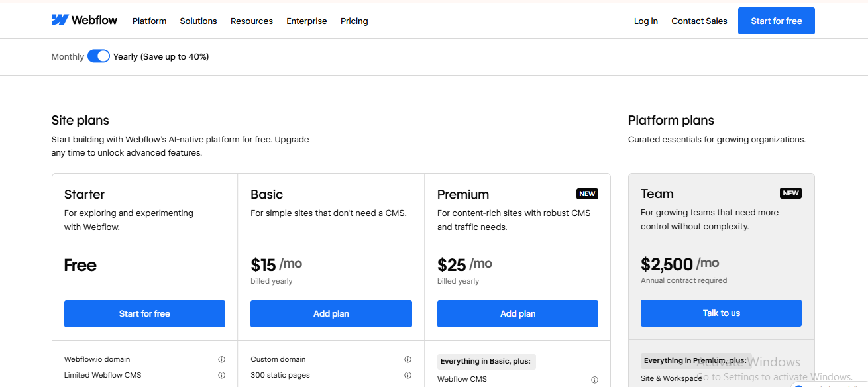Toggle the Monthly/Yearly billing switch

[99, 56]
